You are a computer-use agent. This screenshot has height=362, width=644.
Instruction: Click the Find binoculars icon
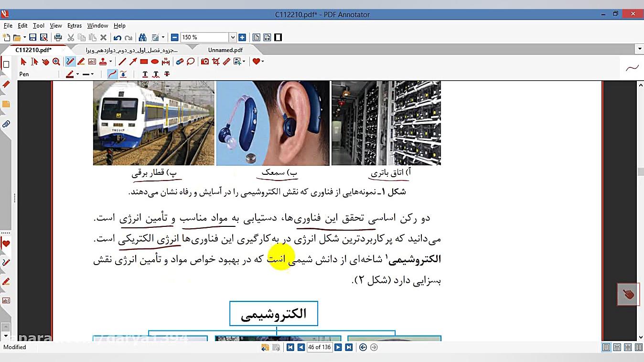[x=142, y=37]
